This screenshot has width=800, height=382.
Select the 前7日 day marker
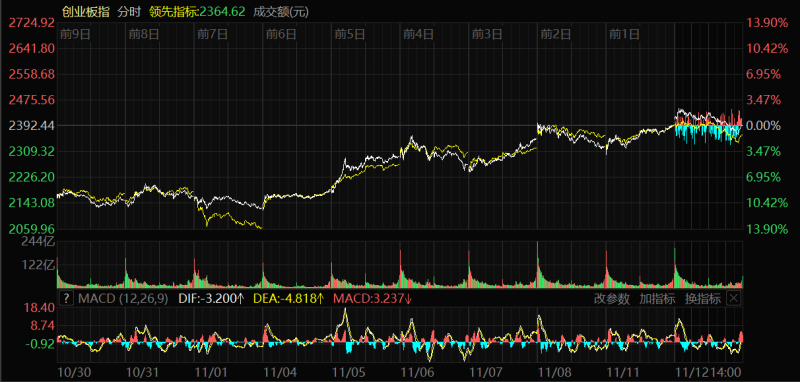212,34
